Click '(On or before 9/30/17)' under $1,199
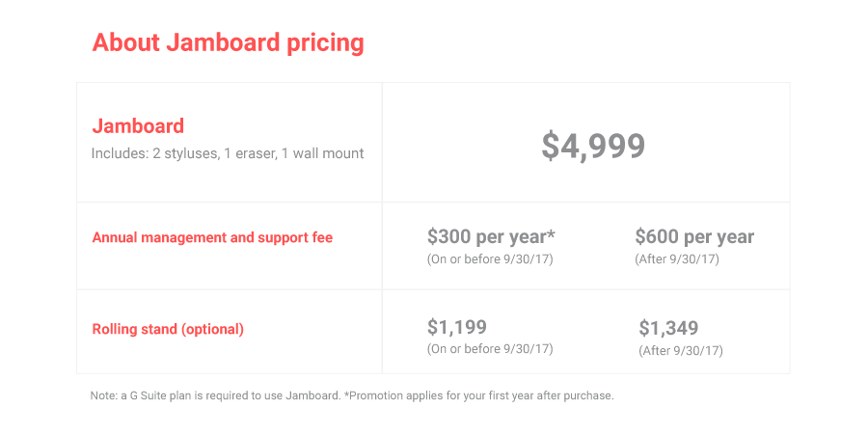 point(490,349)
